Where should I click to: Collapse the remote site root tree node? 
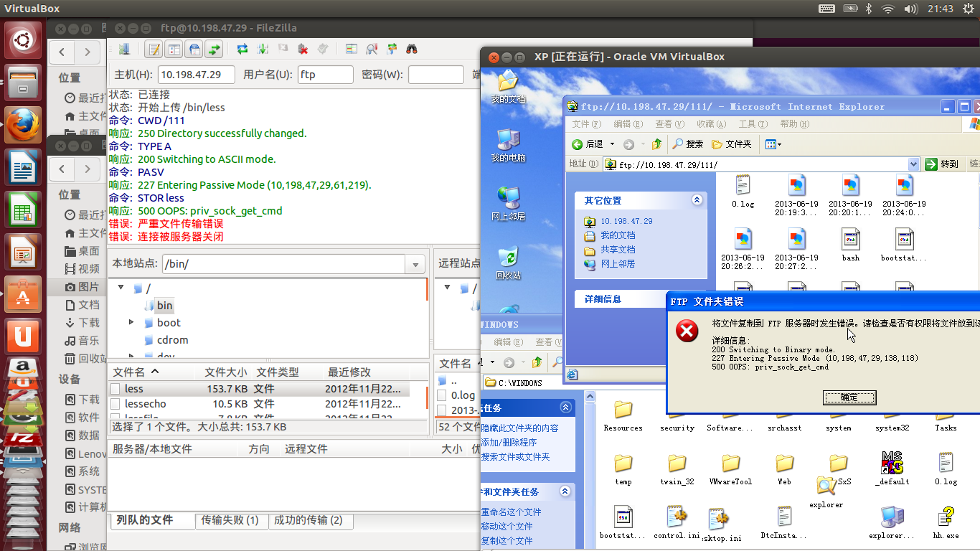tap(448, 288)
